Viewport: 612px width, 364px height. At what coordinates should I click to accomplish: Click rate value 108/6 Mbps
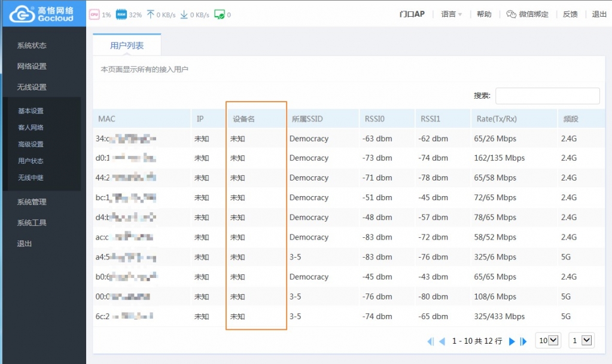click(x=495, y=296)
